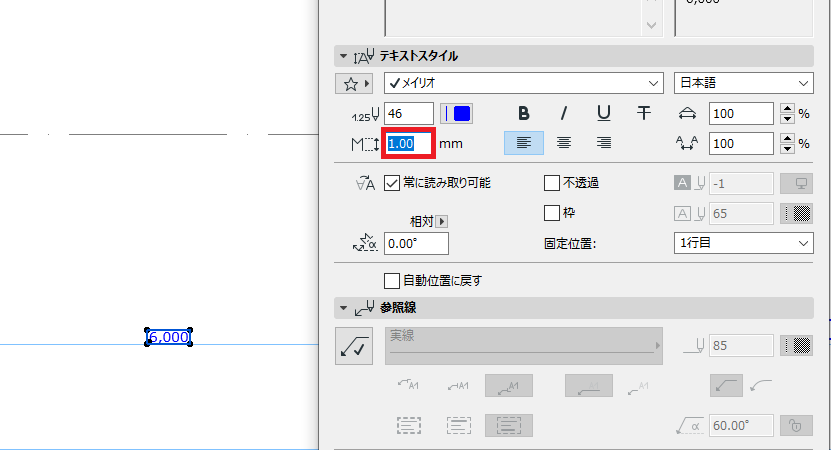
Task: Decrease the width scale percentage
Action: [788, 119]
